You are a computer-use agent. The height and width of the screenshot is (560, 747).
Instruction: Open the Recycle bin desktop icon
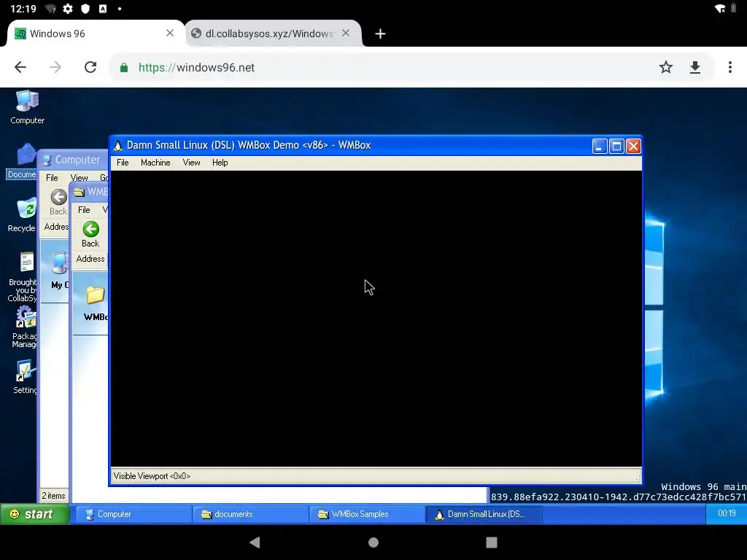pos(23,215)
